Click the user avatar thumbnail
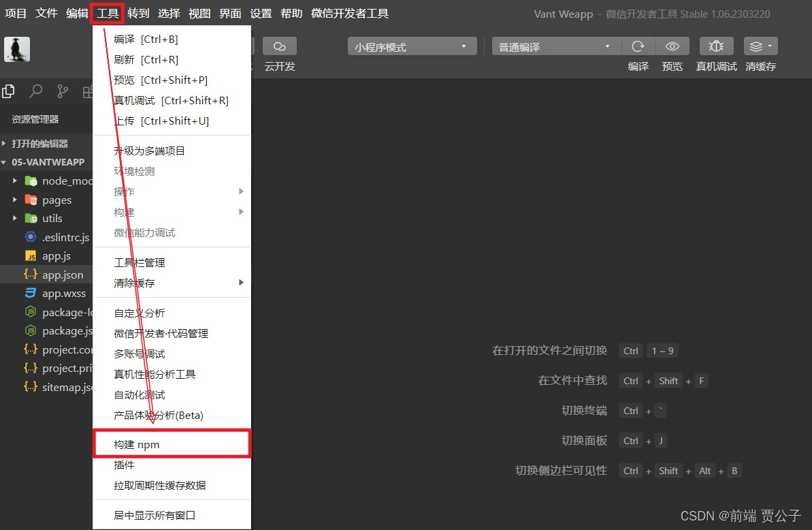 click(x=17, y=49)
